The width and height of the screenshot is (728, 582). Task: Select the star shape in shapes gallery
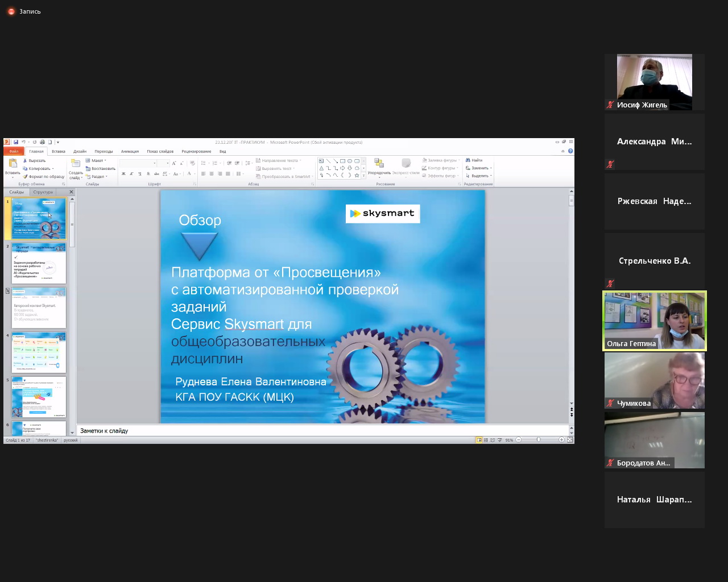coord(357,176)
